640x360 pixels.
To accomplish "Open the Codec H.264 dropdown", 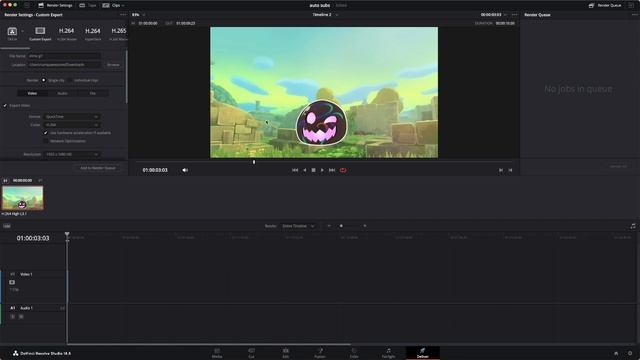I will point(71,125).
